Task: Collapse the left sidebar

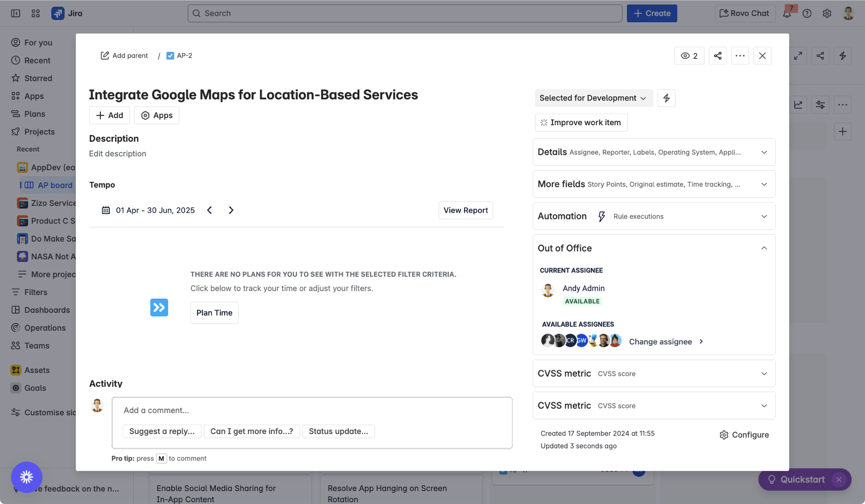Action: [15, 14]
